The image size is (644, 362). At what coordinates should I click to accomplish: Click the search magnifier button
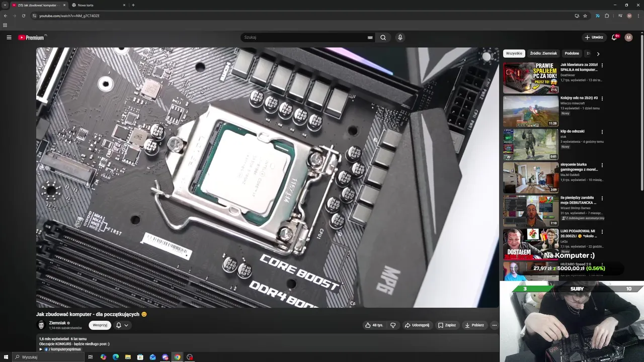(x=383, y=38)
